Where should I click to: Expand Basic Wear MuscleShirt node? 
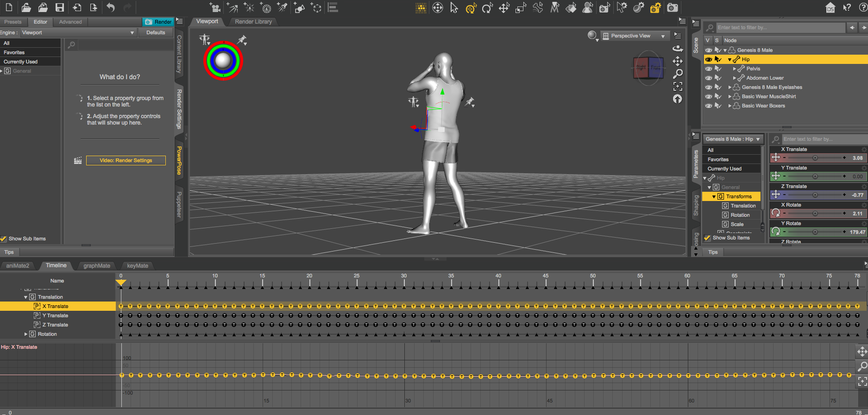pos(730,96)
